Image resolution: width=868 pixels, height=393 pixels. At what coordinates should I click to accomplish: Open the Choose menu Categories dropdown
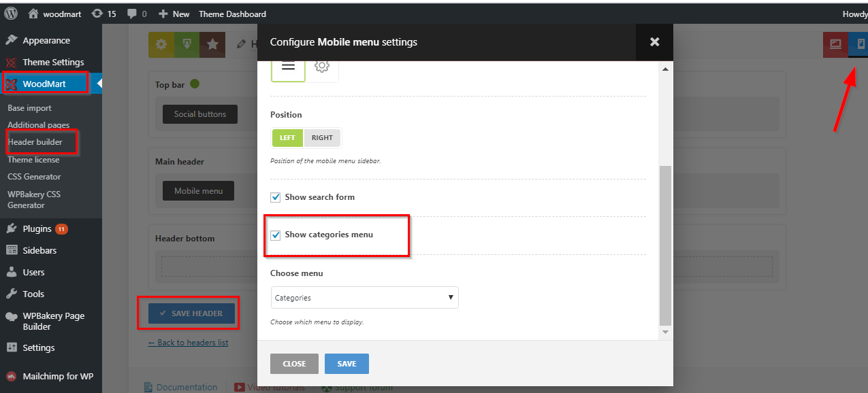click(x=364, y=298)
